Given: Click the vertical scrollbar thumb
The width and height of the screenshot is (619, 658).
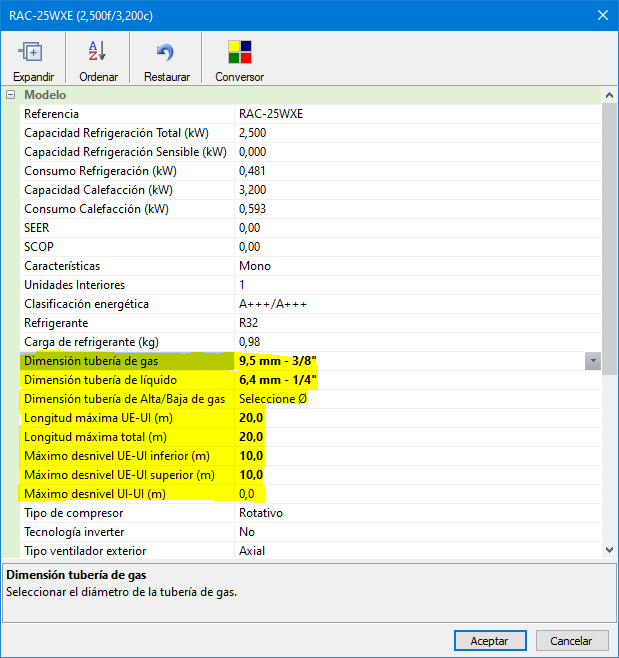Looking at the screenshot, I should pyautogui.click(x=609, y=239).
